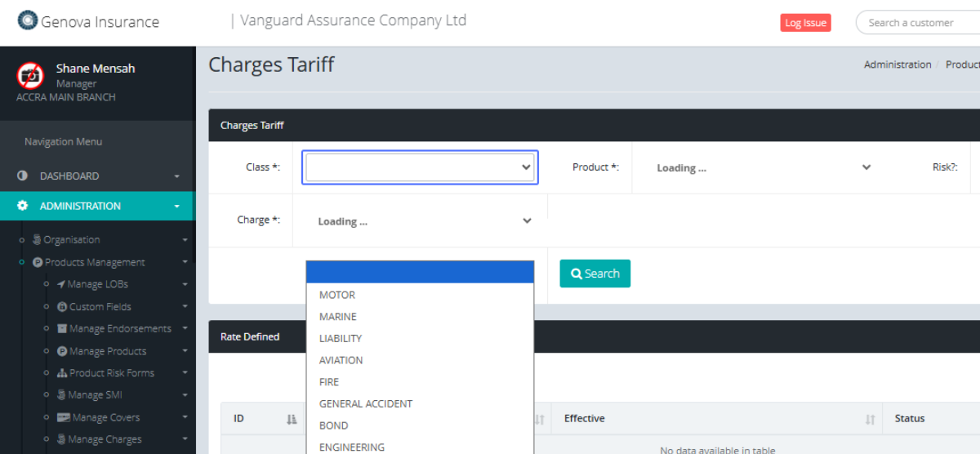Image resolution: width=980 pixels, height=454 pixels.
Task: Open the Product dropdown
Action: (x=764, y=167)
